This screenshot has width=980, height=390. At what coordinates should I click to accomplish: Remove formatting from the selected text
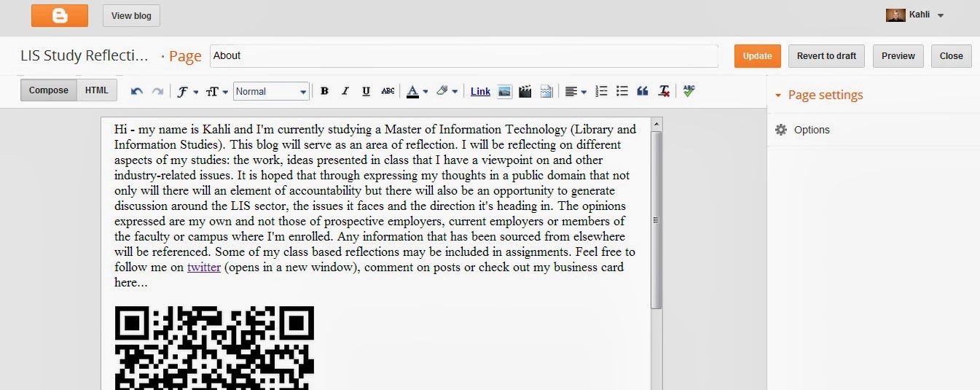pos(664,91)
